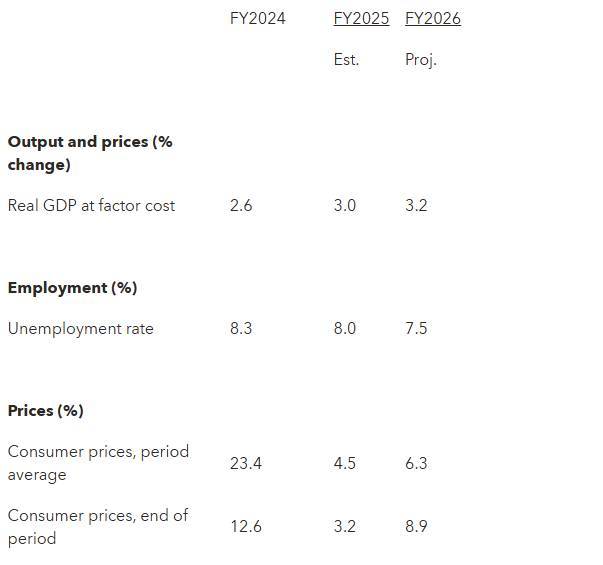603x565 pixels.
Task: Select the Proj. label under FY2026
Action: pyautogui.click(x=421, y=60)
